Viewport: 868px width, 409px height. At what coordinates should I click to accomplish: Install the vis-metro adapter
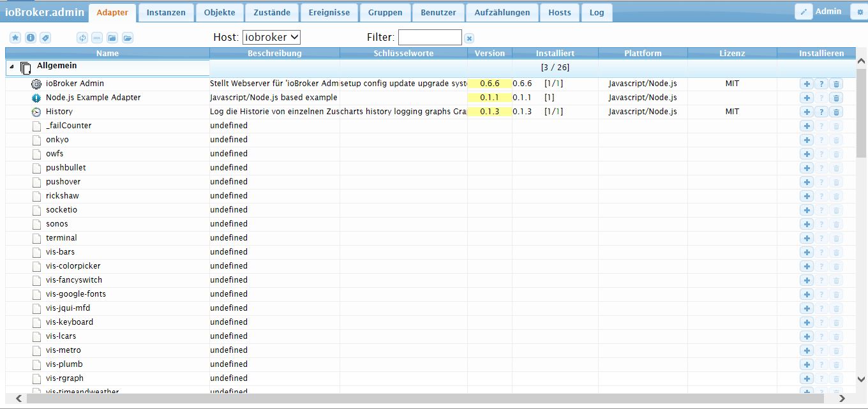(x=807, y=350)
